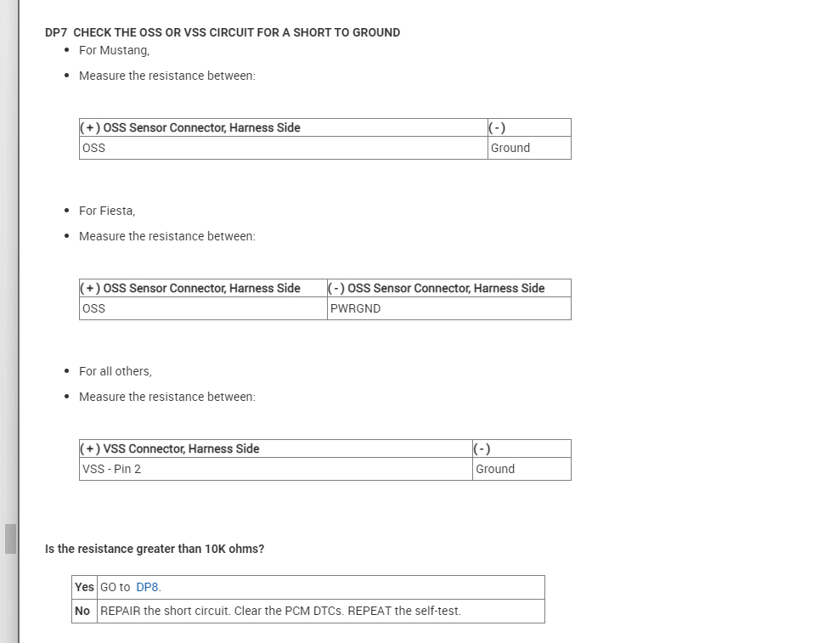This screenshot has height=643, width=840.
Task: Click the "(-) OSS Sensor Connector, Harness Side" header
Action: (437, 288)
